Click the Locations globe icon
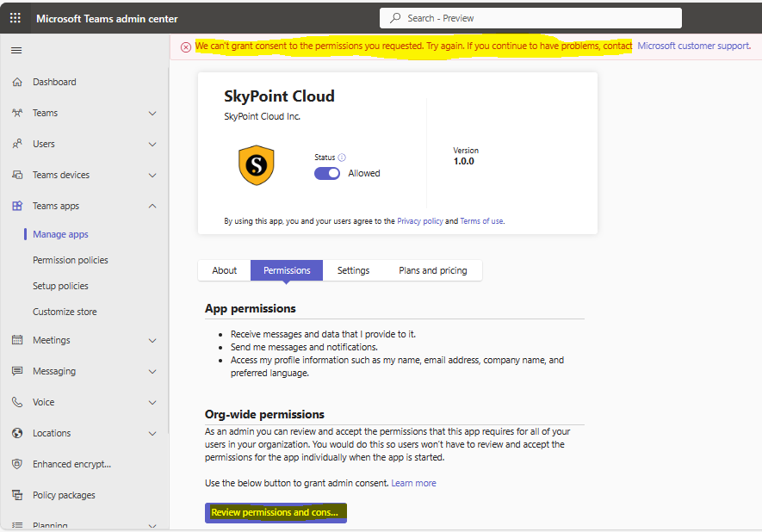 click(x=17, y=433)
